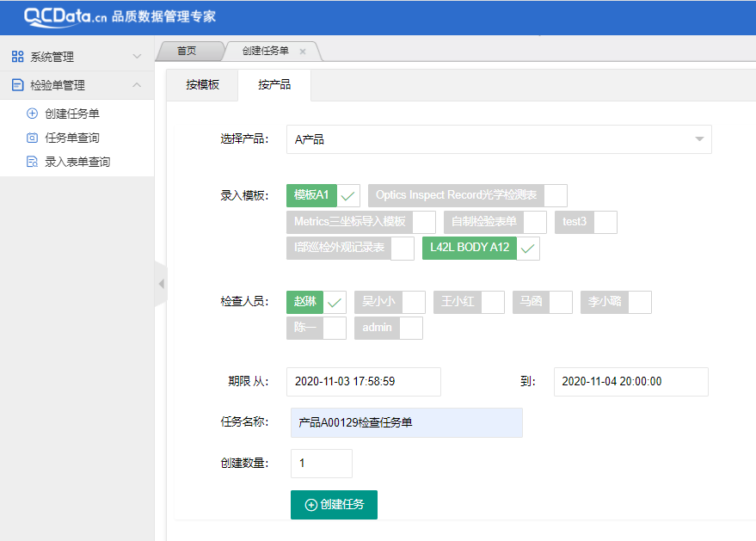Click the 检验单管理 document icon
This screenshot has height=541, width=756.
(17, 85)
